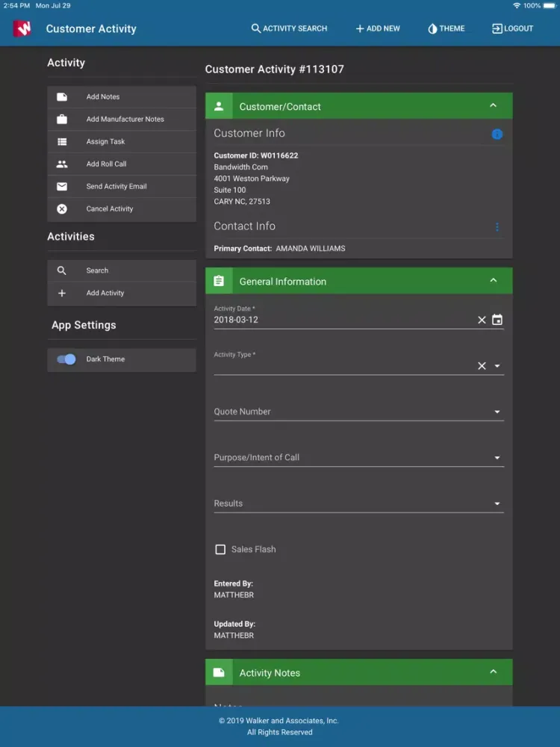Click Logout in the header

(x=512, y=28)
